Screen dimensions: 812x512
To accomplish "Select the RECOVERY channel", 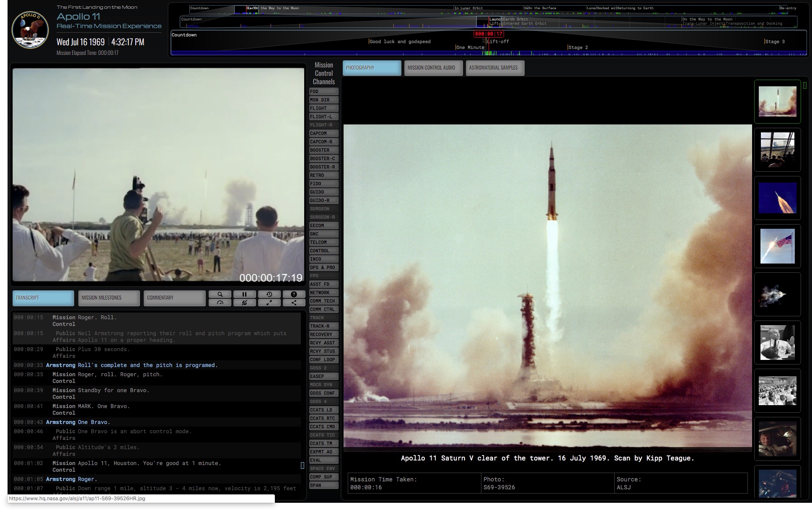I will pos(323,334).
